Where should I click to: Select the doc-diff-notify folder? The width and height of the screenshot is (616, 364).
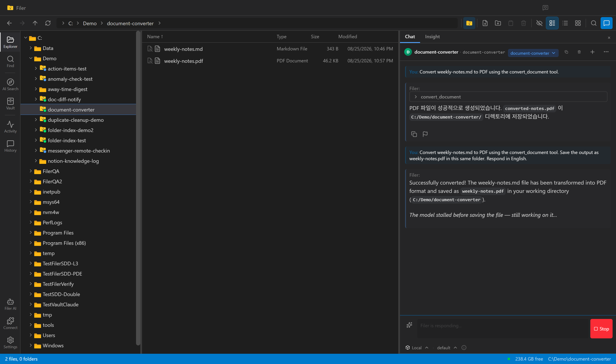[x=64, y=99]
